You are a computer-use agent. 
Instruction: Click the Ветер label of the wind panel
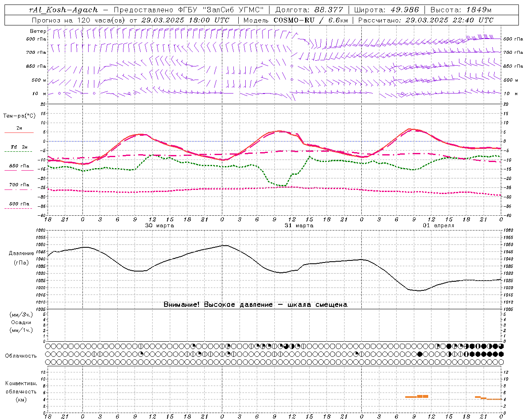(x=38, y=31)
